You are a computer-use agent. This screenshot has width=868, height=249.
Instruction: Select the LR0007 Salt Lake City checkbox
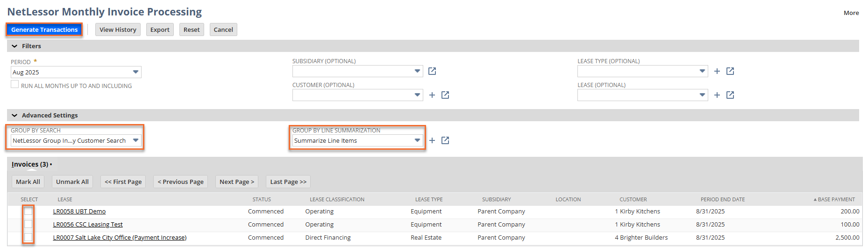point(28,237)
